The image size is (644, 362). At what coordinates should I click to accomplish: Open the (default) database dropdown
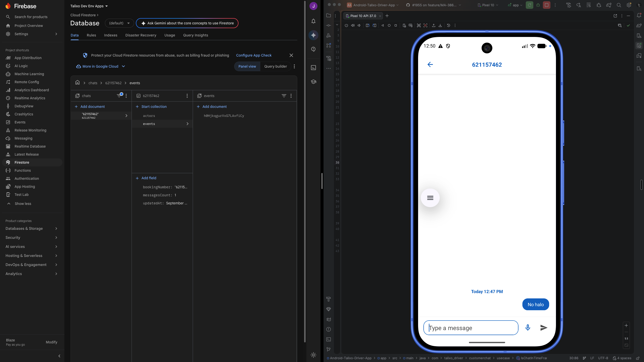pos(119,23)
